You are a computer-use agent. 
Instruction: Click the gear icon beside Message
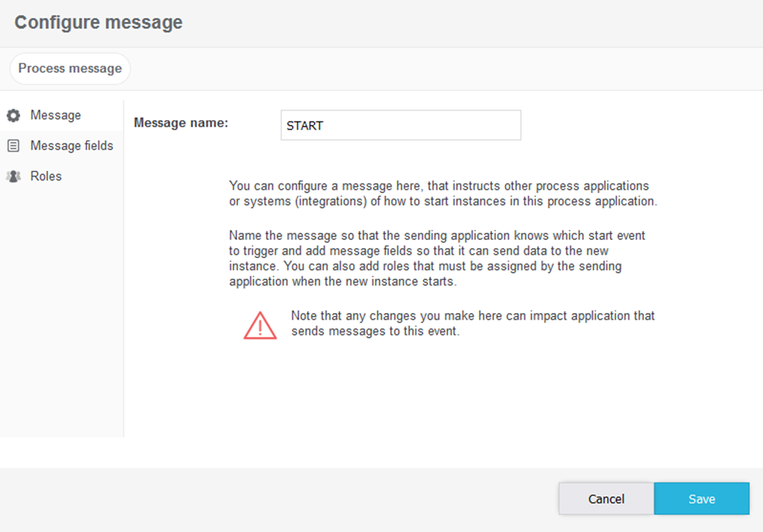[13, 116]
